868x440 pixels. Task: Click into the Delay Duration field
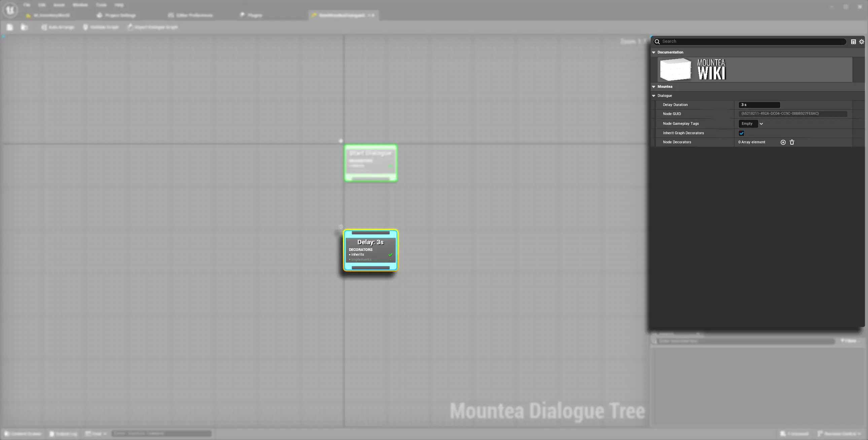(759, 105)
